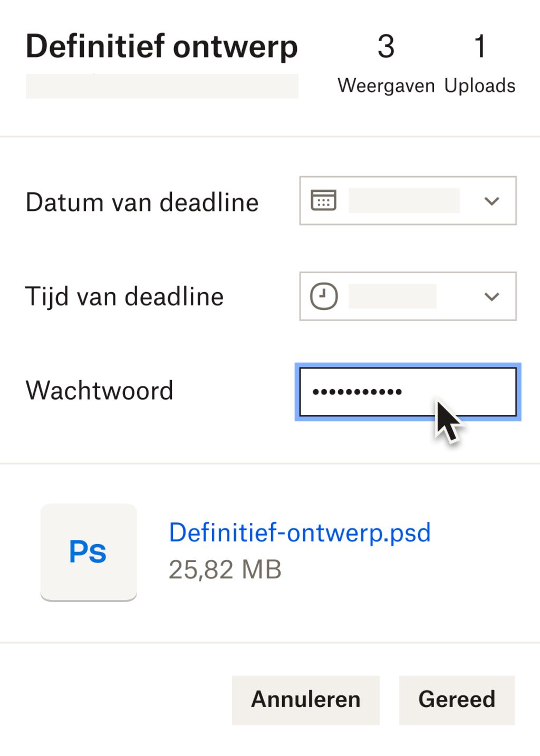
Task: Click the Annuleren button
Action: 305,700
